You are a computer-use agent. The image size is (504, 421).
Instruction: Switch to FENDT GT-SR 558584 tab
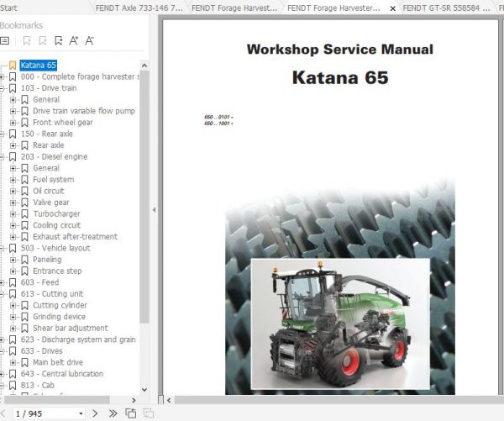coord(446,8)
